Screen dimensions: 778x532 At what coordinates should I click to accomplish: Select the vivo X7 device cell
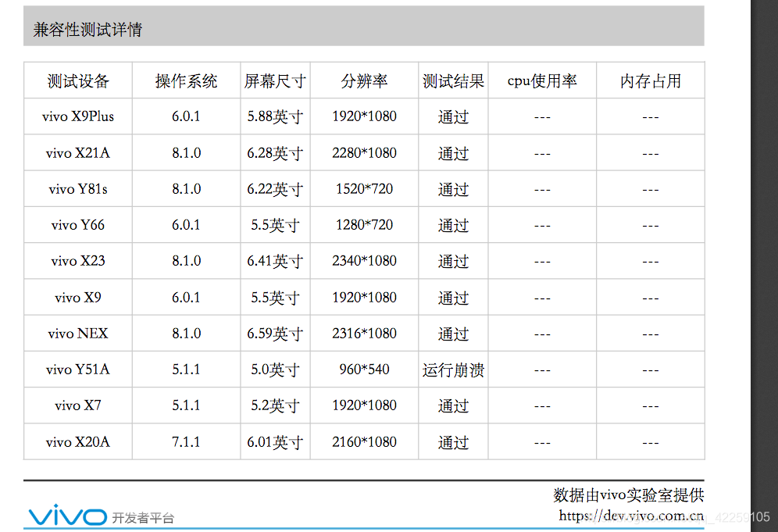78,406
